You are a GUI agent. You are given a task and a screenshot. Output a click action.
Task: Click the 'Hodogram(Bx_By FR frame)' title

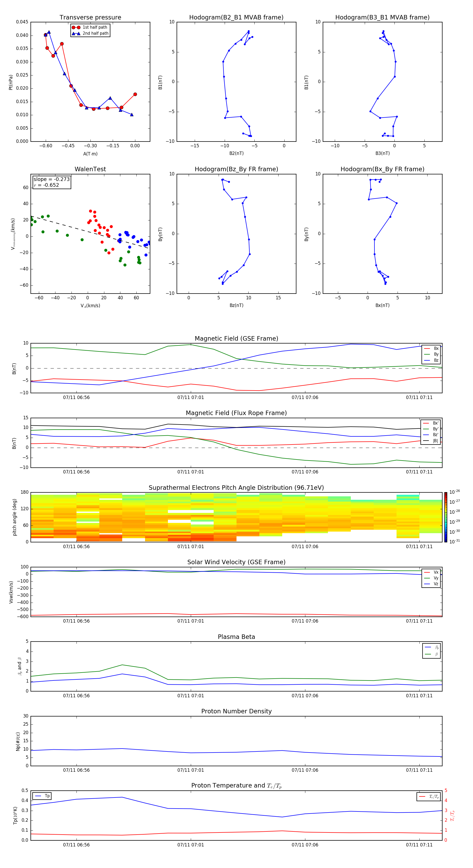pos(382,169)
